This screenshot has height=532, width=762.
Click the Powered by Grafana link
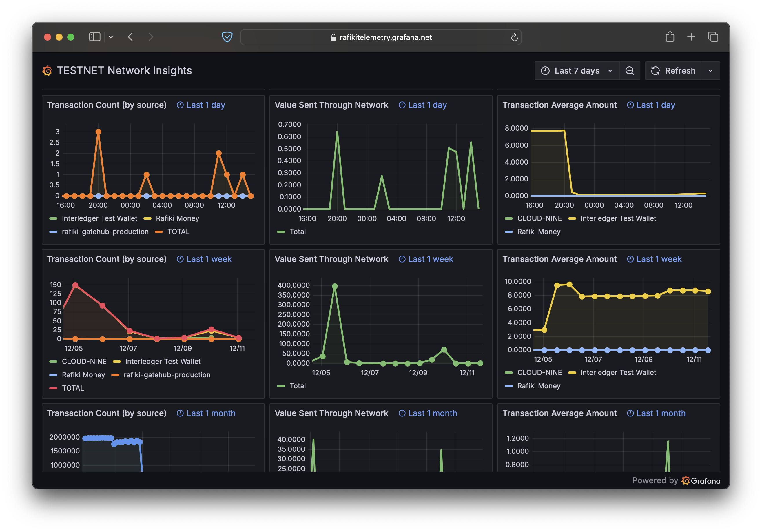(676, 480)
